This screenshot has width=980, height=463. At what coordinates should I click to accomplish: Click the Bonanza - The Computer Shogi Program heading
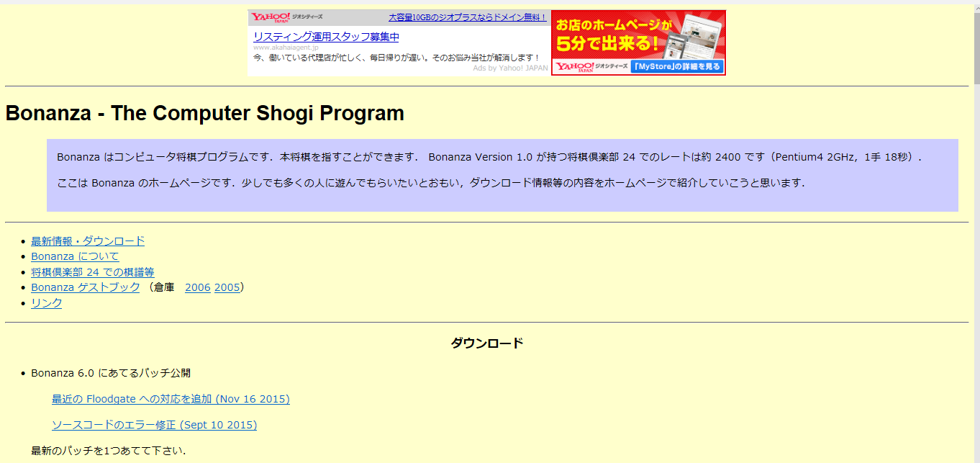(x=205, y=114)
